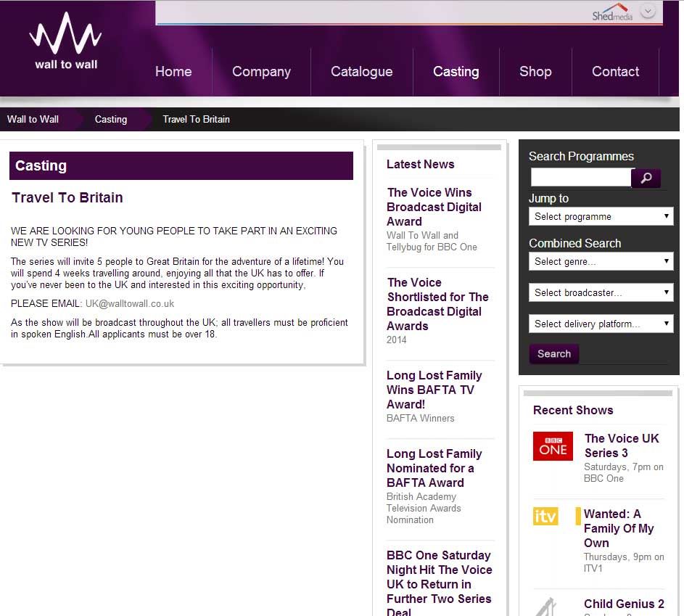Open Long Lost Family Nominated article
This screenshot has height=616, width=684.
(434, 468)
